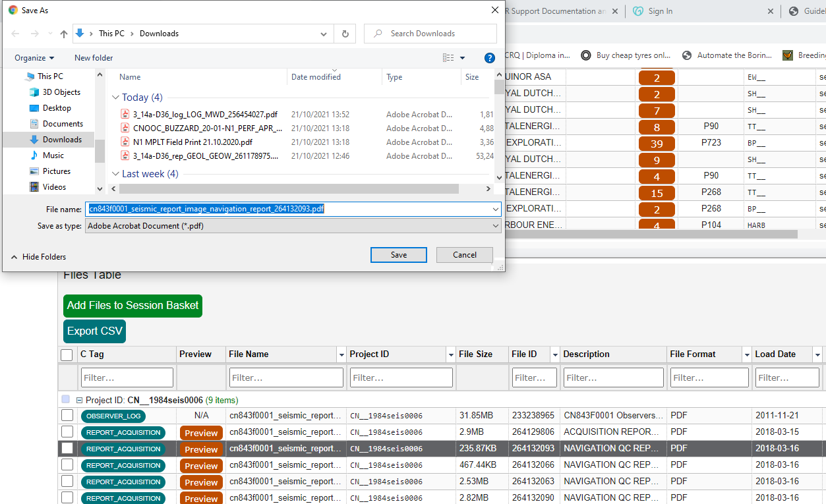The height and width of the screenshot is (504, 826).
Task: Click PDF icon of N1 MPLT Field Print file
Action: [x=125, y=142]
